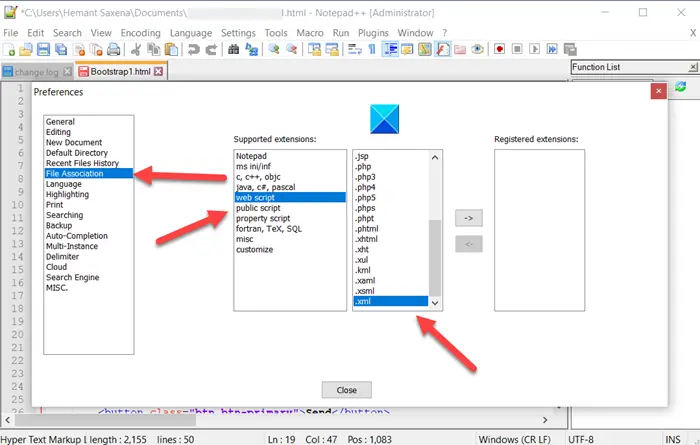Show all characters with pilcrow icon

click(372, 49)
